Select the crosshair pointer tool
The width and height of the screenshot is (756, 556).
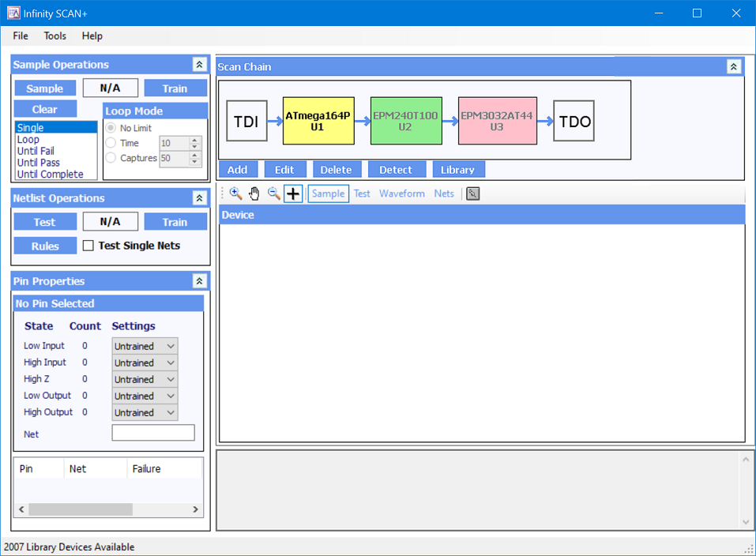coord(293,193)
